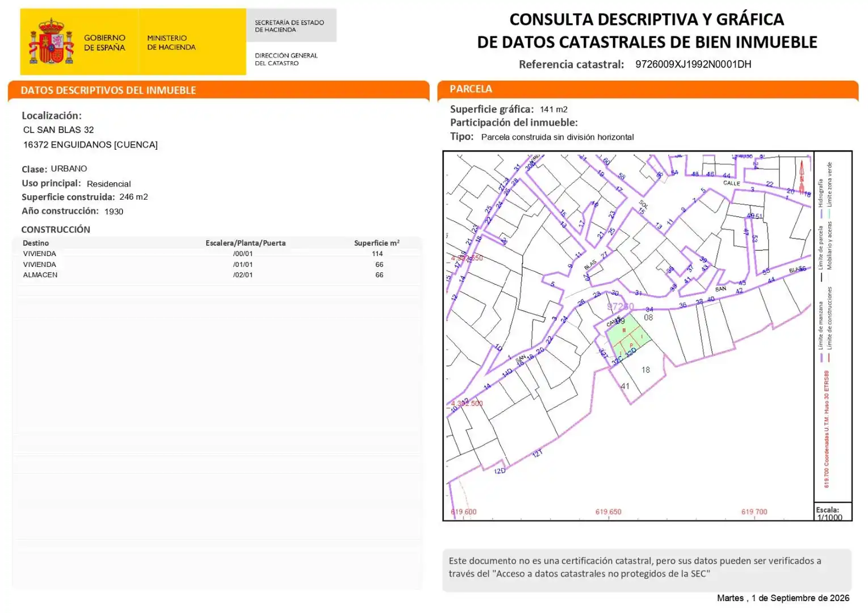Click parcel label '41' on the map
This screenshot has height=613, width=868.
coord(625,386)
